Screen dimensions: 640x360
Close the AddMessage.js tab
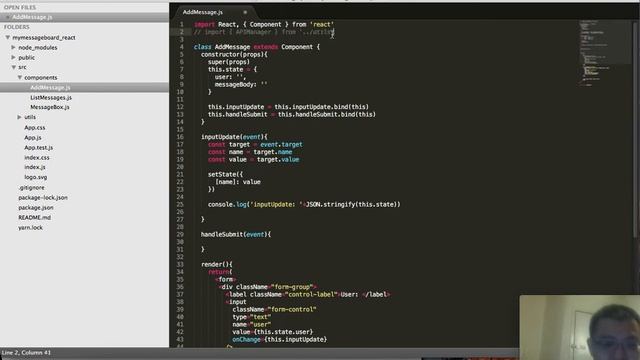[x=245, y=12]
